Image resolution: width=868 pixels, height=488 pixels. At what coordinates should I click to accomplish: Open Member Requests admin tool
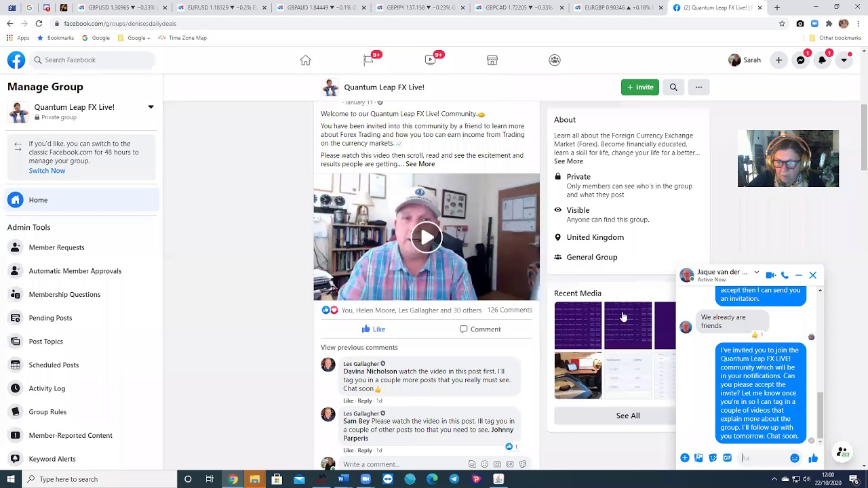pyautogui.click(x=56, y=247)
